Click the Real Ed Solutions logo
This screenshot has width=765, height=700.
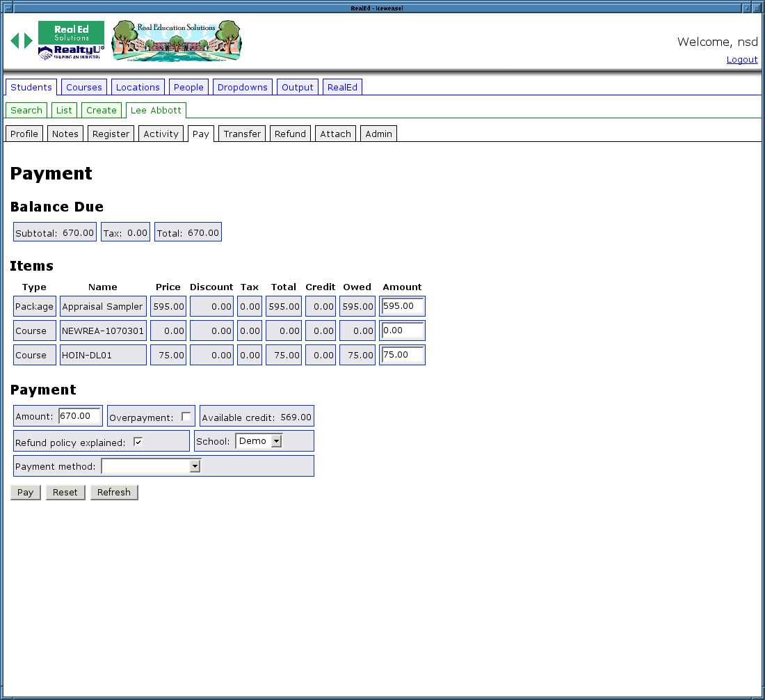pos(71,40)
